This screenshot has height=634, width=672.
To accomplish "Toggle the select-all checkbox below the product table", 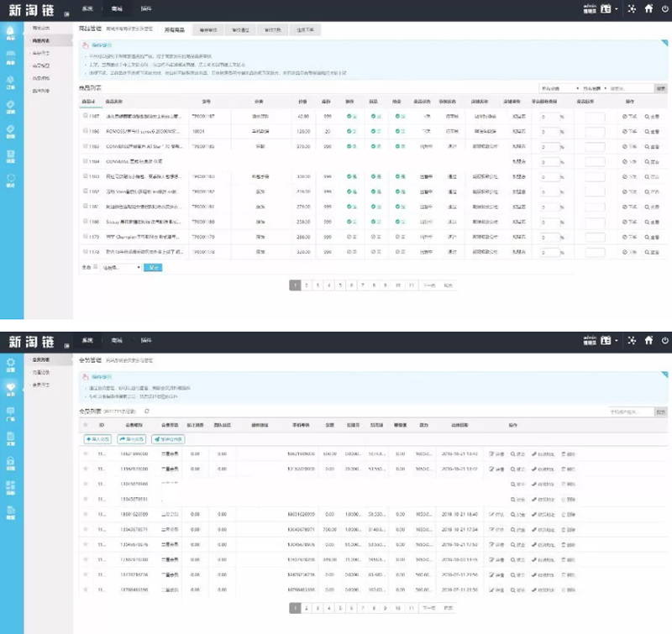I will click(96, 267).
